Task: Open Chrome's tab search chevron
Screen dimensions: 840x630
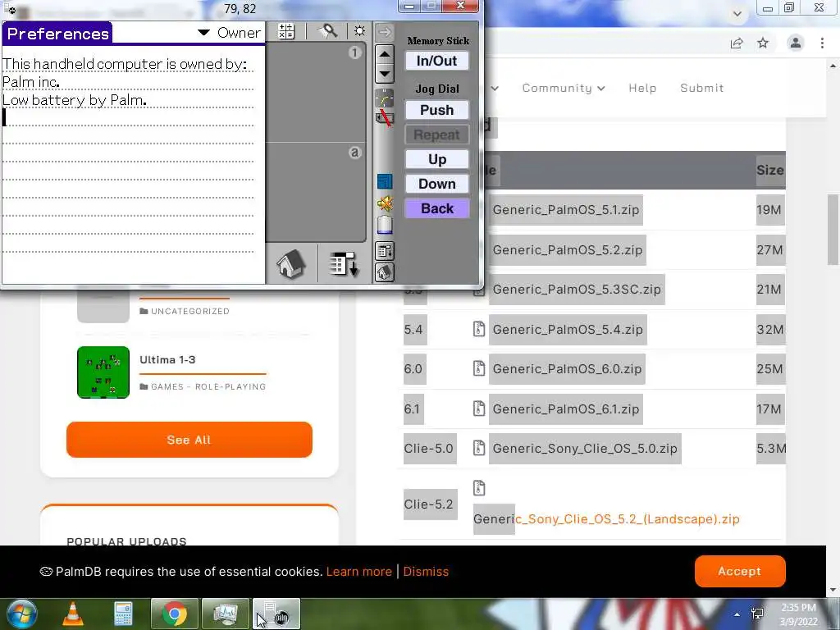Action: point(737,13)
